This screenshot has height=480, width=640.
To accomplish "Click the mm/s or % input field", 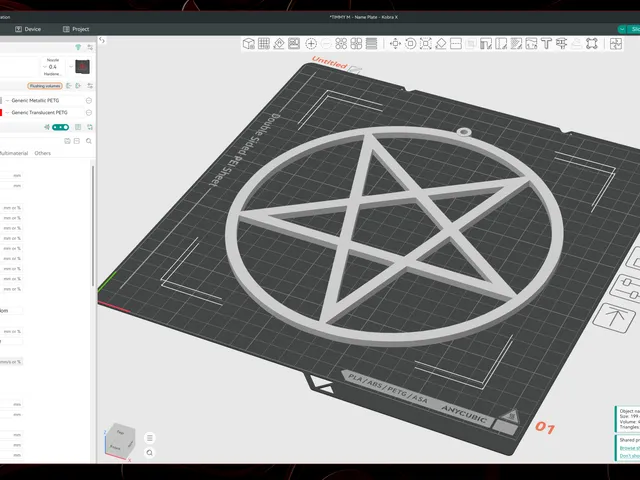I will pyautogui.click(x=11, y=362).
